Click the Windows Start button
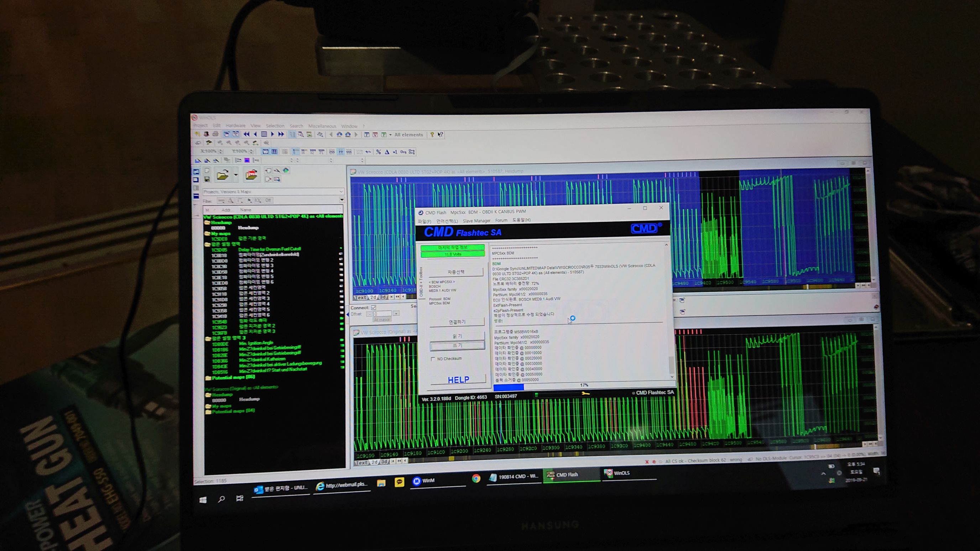This screenshot has width=980, height=551. [x=203, y=500]
